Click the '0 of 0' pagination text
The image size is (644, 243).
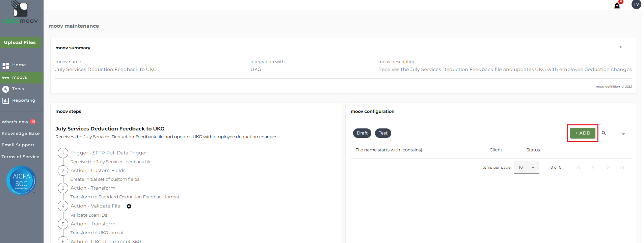pos(556,167)
